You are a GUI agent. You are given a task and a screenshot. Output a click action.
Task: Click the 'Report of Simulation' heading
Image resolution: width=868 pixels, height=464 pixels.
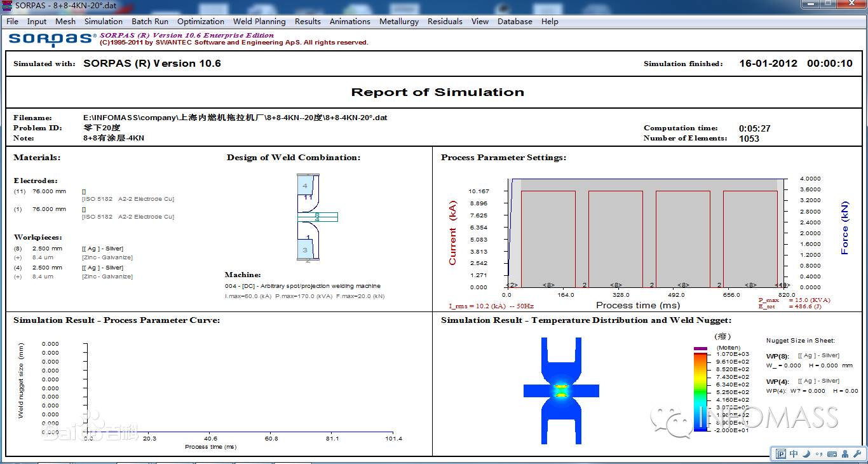click(x=438, y=92)
